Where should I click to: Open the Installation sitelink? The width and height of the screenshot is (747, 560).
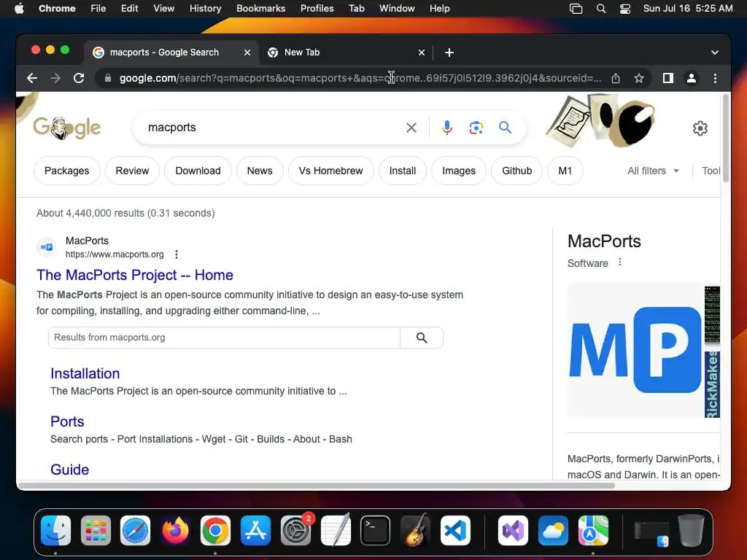click(x=85, y=374)
